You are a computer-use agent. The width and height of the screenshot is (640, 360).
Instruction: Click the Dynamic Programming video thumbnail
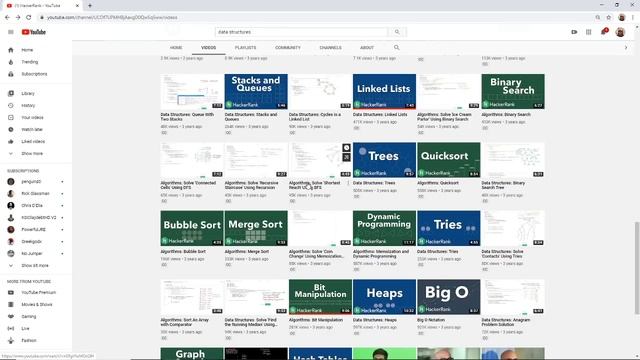[x=384, y=228]
